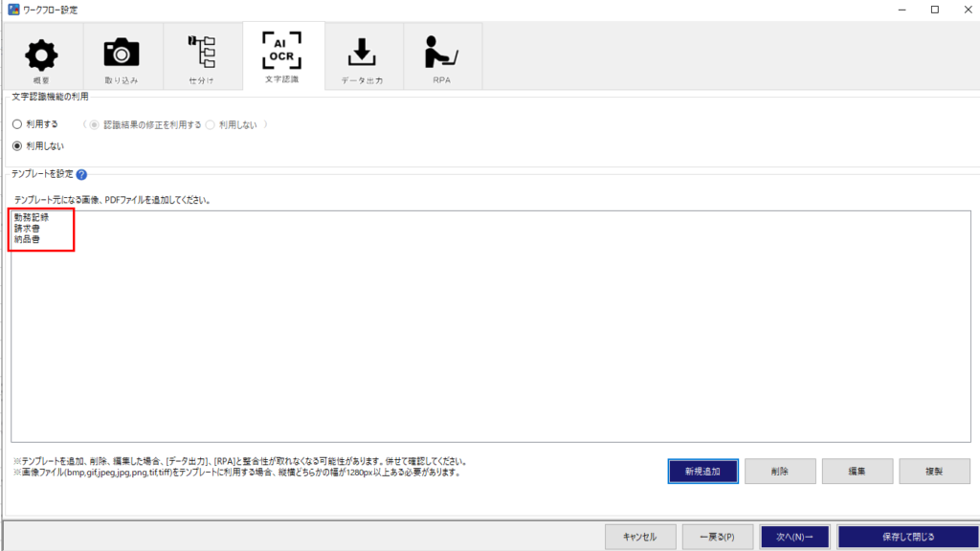
Task: Open the RPA person icon tab
Action: tap(442, 56)
